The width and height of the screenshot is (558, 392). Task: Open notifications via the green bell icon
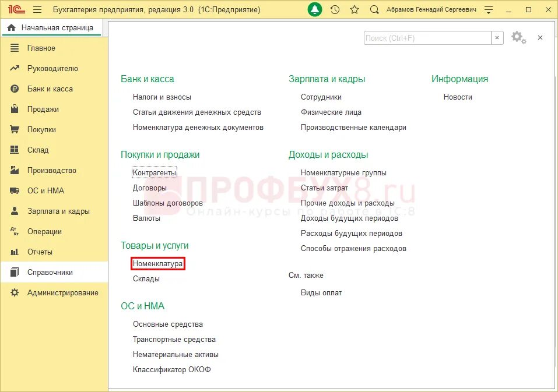click(315, 9)
